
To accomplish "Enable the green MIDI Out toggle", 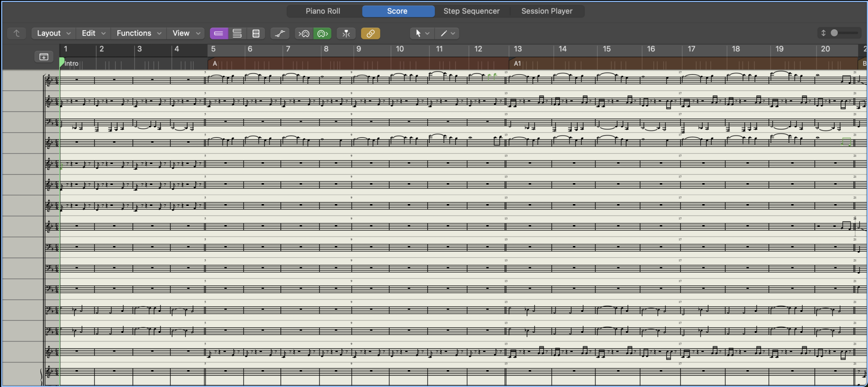I will (322, 33).
